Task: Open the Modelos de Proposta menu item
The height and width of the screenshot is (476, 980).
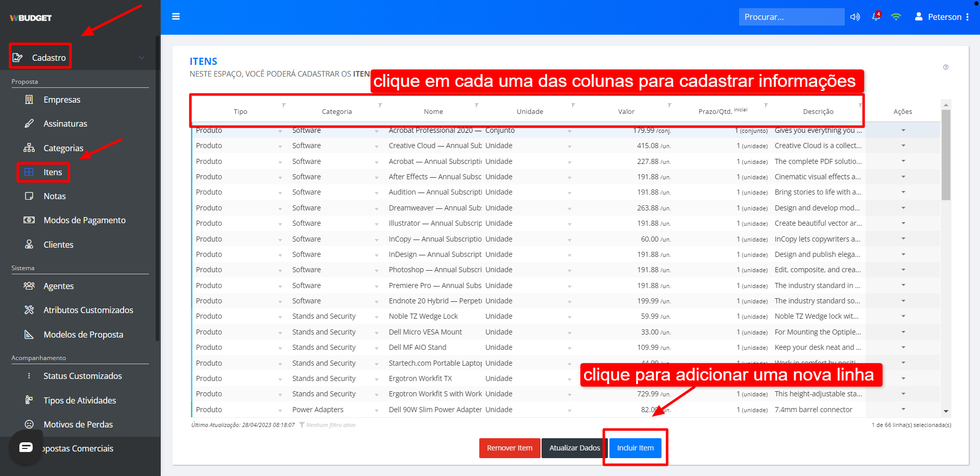Action: coord(83,335)
